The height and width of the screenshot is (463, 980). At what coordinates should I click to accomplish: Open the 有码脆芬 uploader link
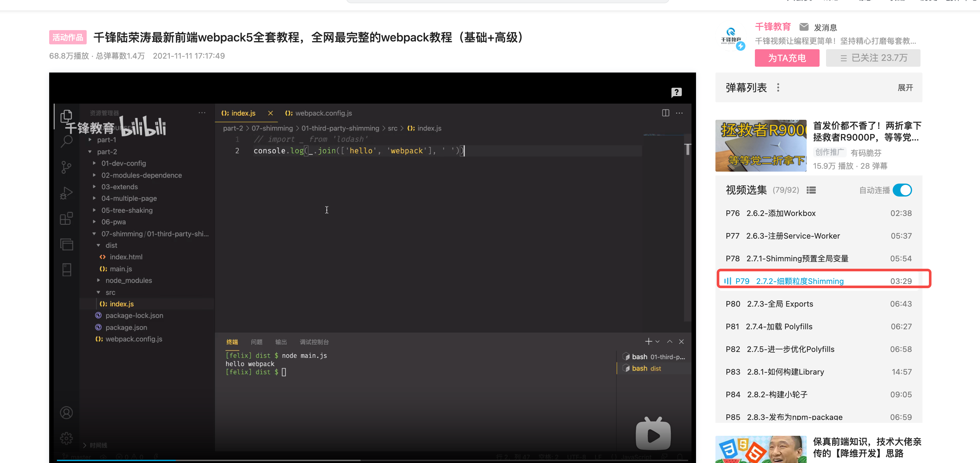pos(866,153)
